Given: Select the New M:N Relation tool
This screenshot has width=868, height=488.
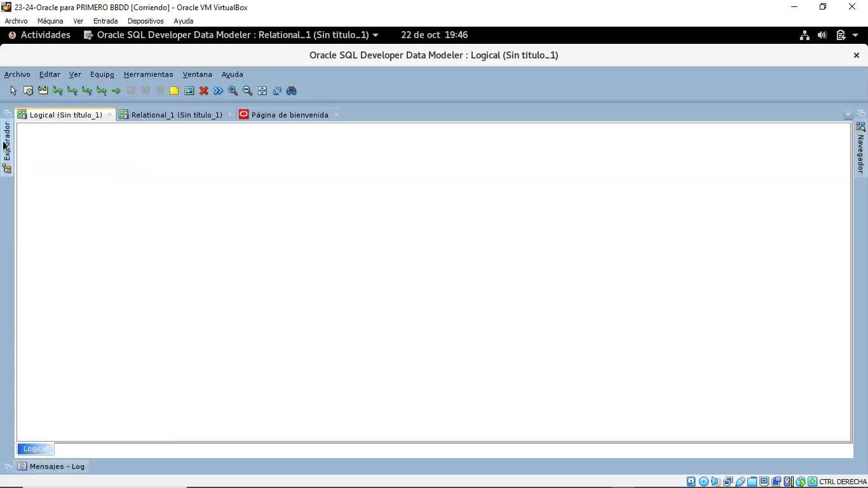Looking at the screenshot, I should pyautogui.click(x=57, y=91).
